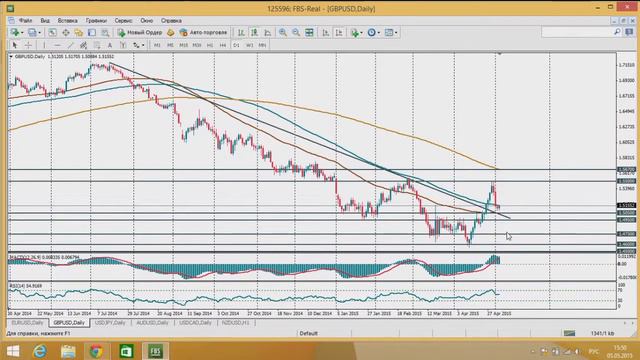Screen dimensions: 640x360
Task: Switch timeframe to M15
Action: [x=183, y=45]
